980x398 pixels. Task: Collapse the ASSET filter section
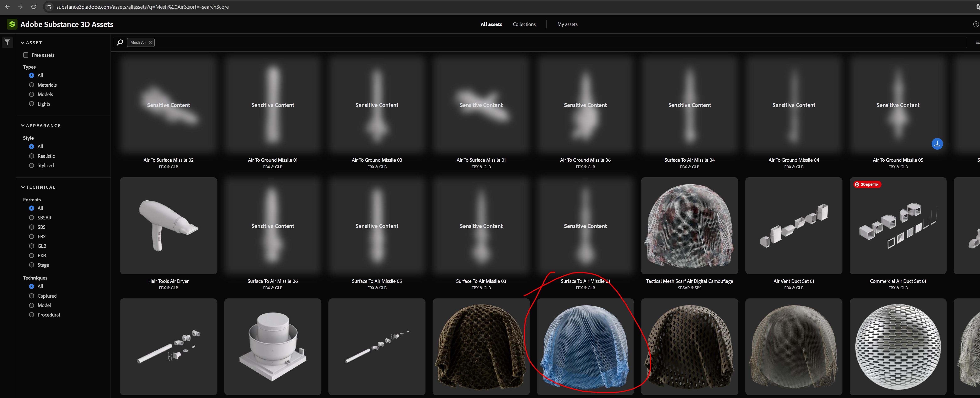[32, 43]
